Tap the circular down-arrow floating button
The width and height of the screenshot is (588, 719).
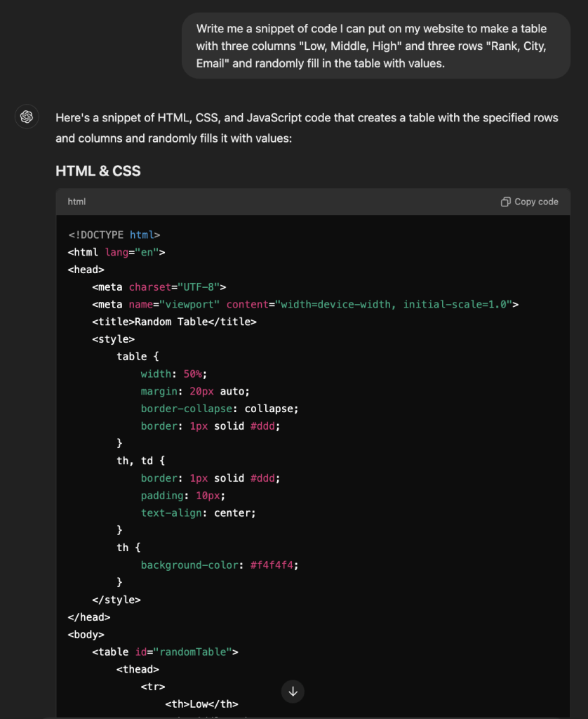pos(293,692)
